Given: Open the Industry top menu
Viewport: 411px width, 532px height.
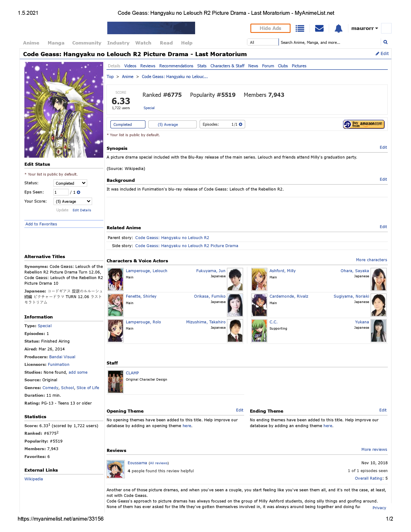Looking at the screenshot, I should [x=118, y=43].
